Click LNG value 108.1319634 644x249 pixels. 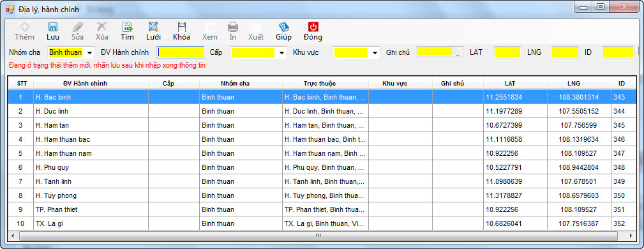(x=579, y=139)
